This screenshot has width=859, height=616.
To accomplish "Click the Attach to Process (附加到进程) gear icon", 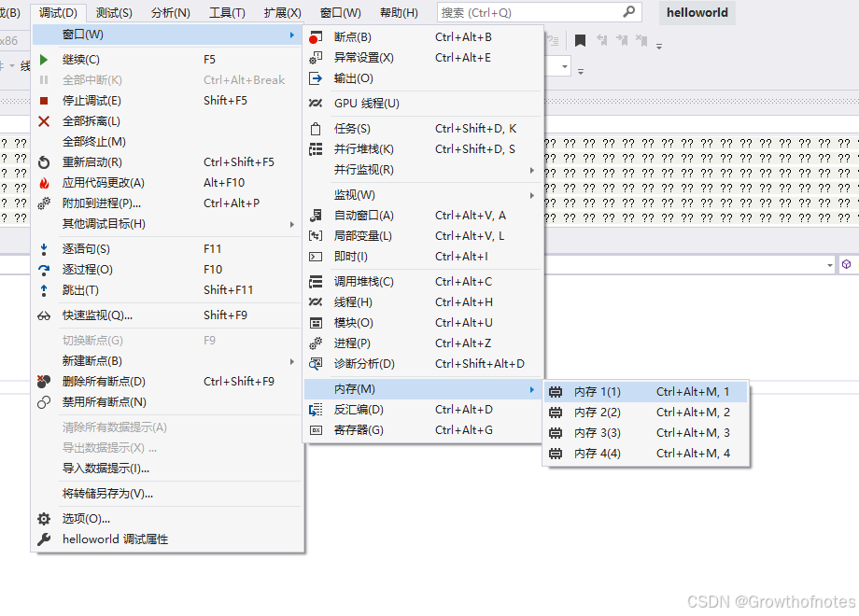I will (x=44, y=203).
